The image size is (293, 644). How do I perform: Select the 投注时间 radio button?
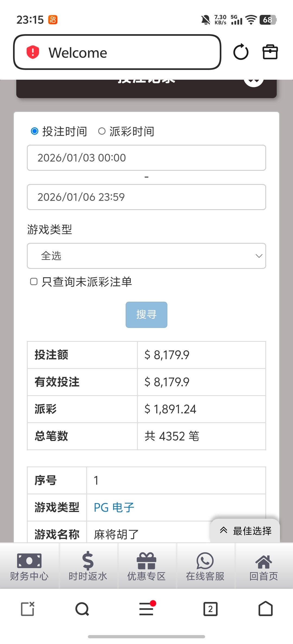(35, 131)
